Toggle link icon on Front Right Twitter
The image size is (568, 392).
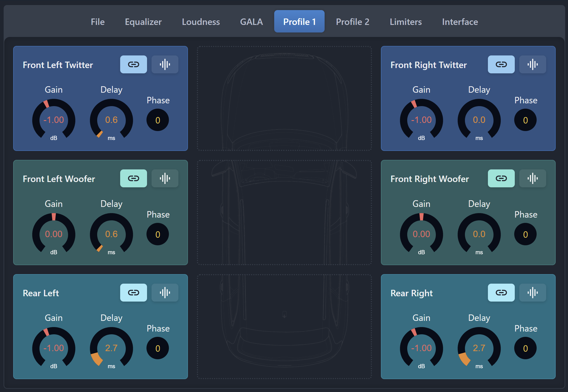pos(501,64)
